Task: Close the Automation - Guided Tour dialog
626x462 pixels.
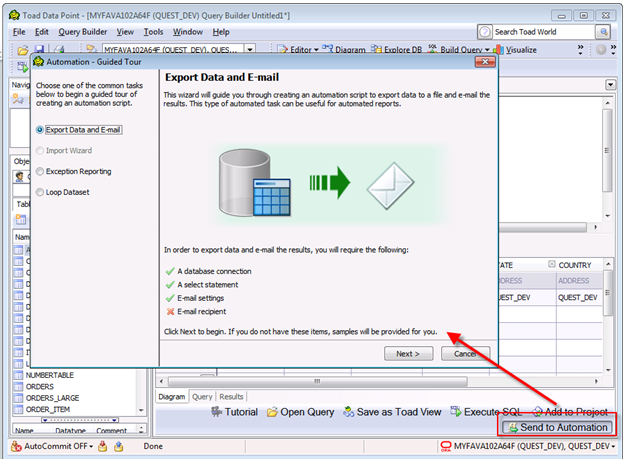Action: 485,62
